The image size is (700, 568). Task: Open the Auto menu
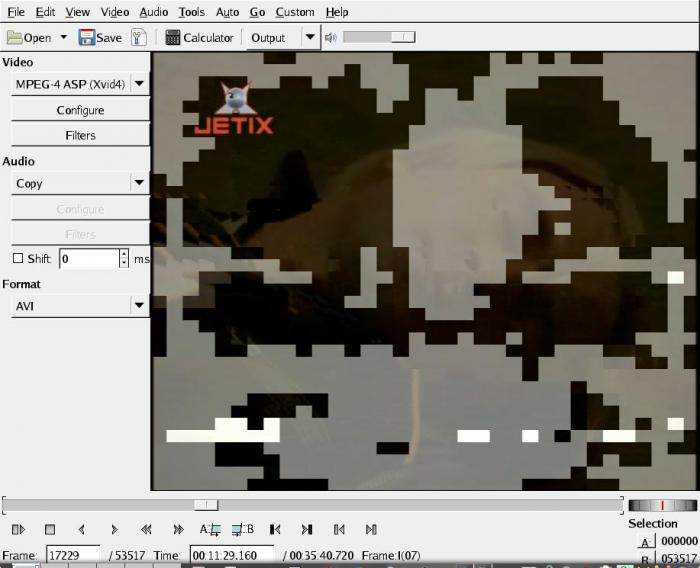point(227,12)
